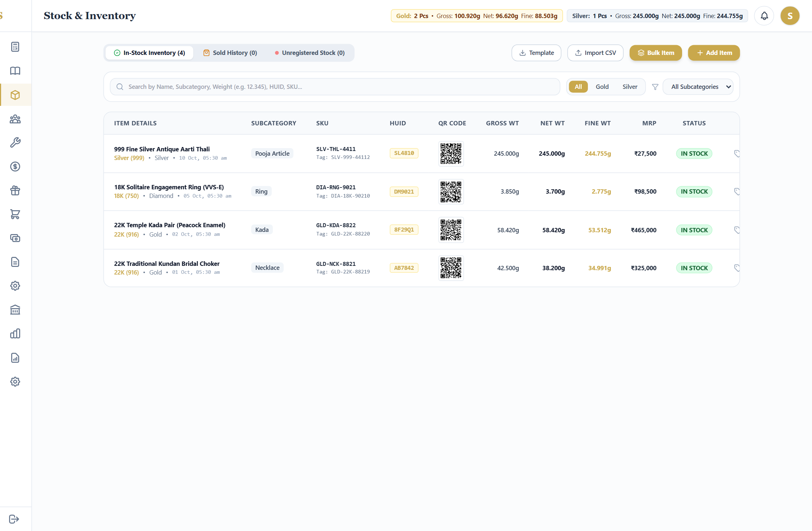812x531 pixels.
Task: Click the Import CSV button
Action: pos(595,53)
